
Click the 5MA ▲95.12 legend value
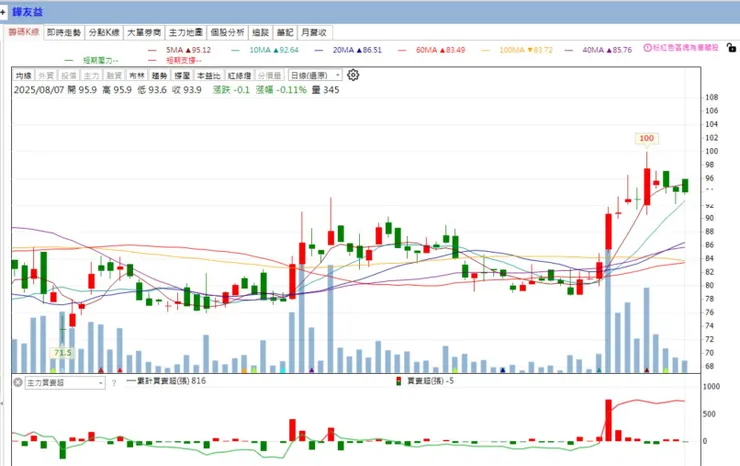pos(188,50)
